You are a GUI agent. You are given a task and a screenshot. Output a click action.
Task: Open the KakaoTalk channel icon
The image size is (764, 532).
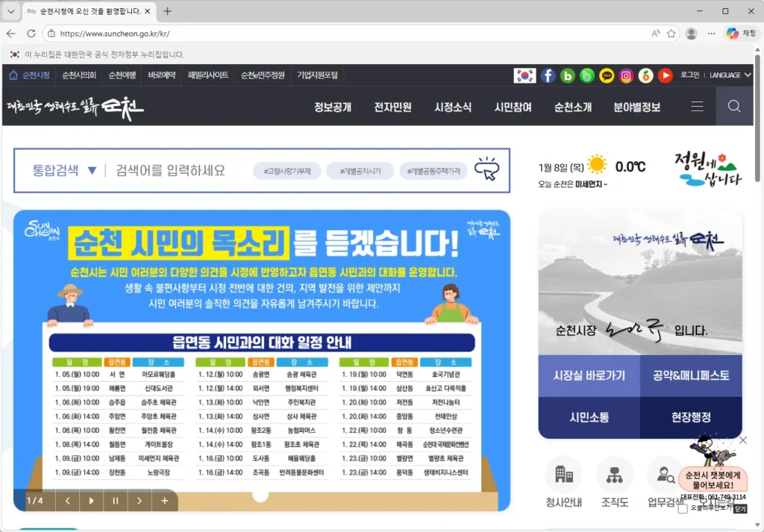coord(607,75)
